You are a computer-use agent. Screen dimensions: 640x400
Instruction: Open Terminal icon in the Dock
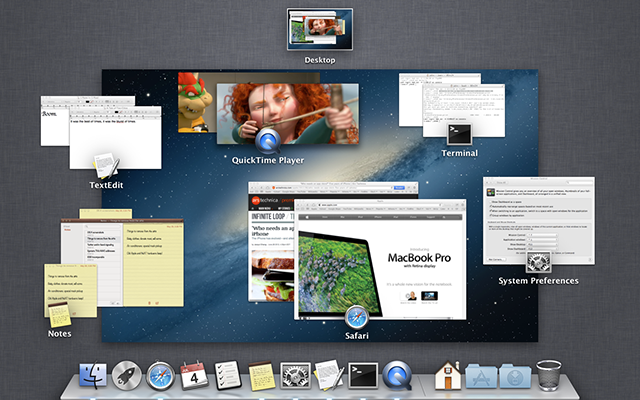tap(363, 376)
